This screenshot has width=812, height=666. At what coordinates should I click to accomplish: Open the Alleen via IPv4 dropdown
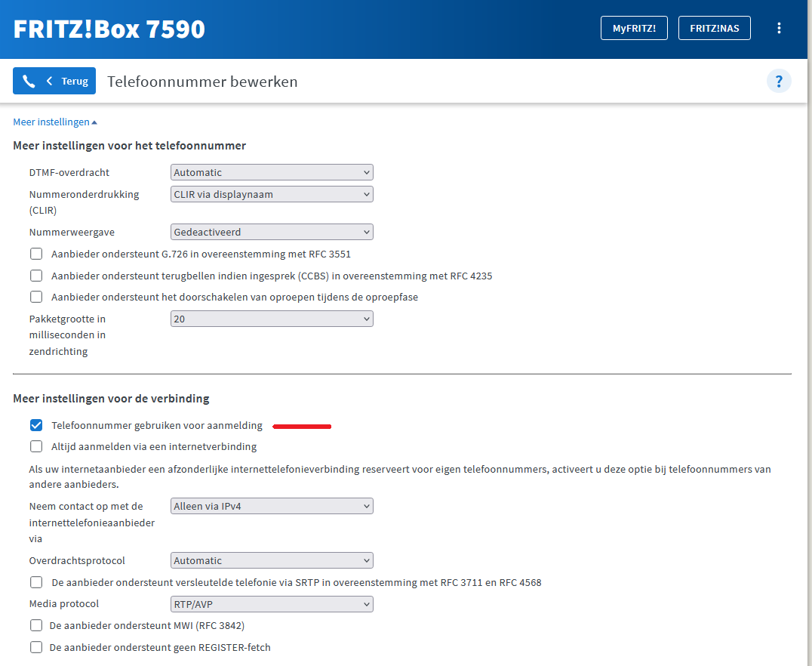[272, 507]
